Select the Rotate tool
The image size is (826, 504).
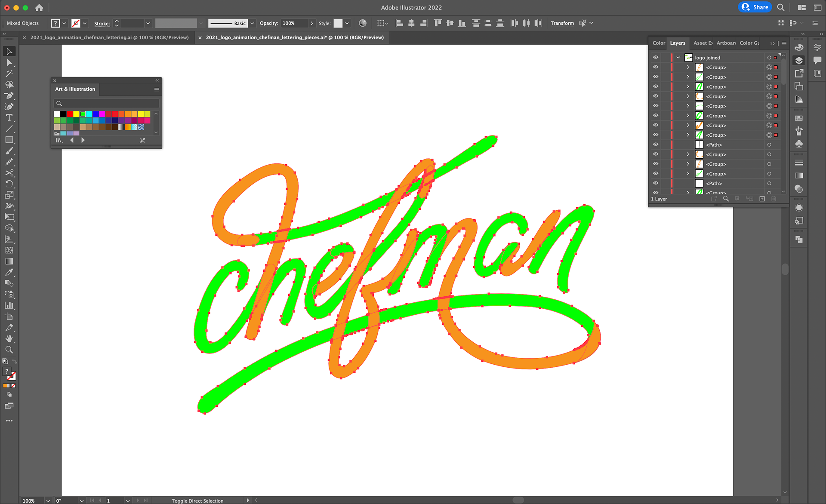(x=9, y=184)
